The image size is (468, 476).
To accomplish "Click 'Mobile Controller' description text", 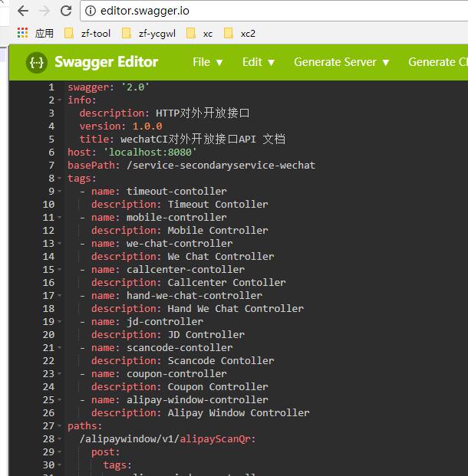I will point(218,231).
